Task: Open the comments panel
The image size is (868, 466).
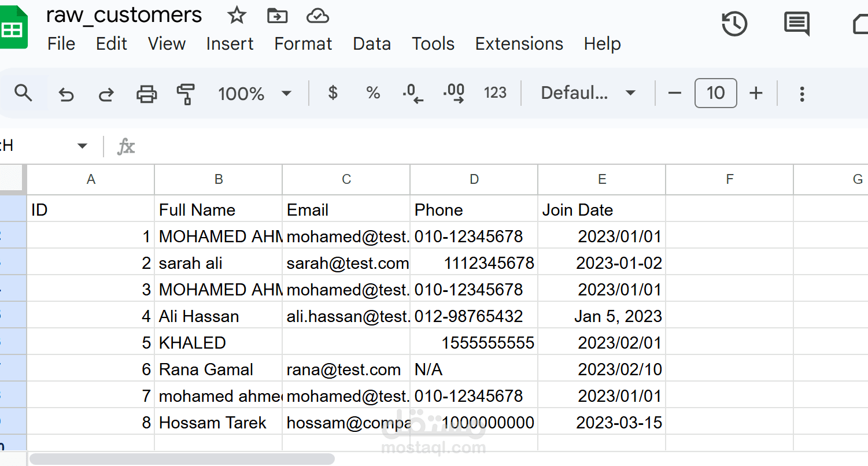Action: pos(796,24)
